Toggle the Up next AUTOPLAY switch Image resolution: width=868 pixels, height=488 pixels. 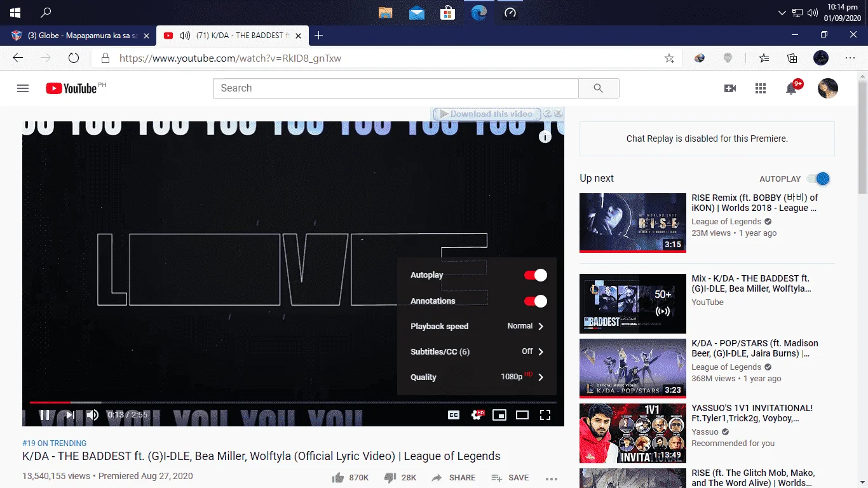(x=818, y=179)
